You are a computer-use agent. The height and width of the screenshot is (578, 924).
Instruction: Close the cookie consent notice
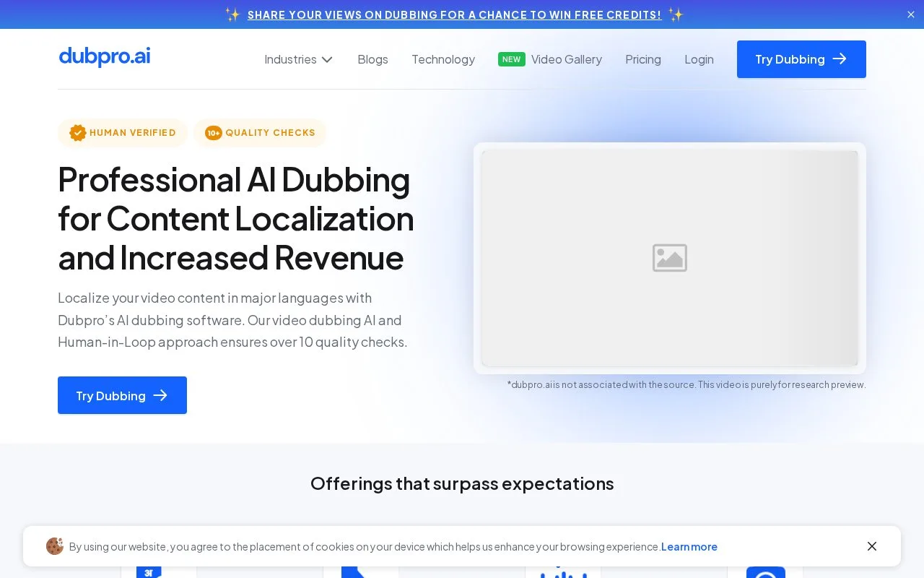872,546
